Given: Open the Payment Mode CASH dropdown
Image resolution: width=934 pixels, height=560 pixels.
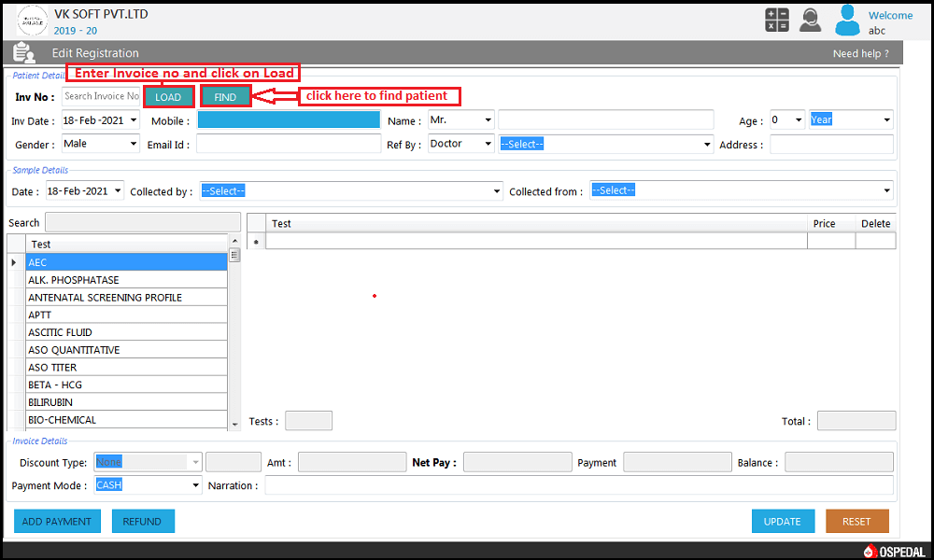Looking at the screenshot, I should click(x=195, y=485).
